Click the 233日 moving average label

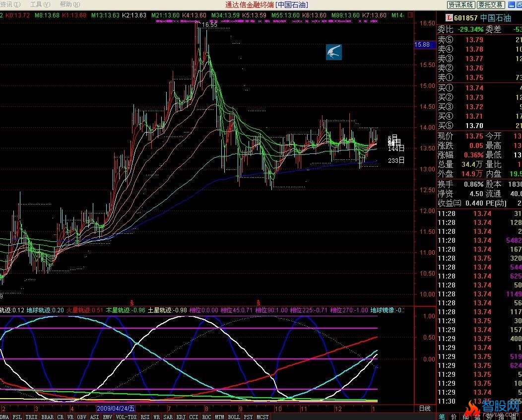(396, 160)
